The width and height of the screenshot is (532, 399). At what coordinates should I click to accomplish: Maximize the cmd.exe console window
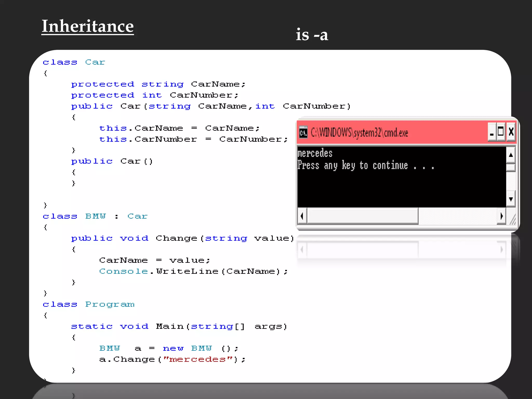pyautogui.click(x=501, y=132)
